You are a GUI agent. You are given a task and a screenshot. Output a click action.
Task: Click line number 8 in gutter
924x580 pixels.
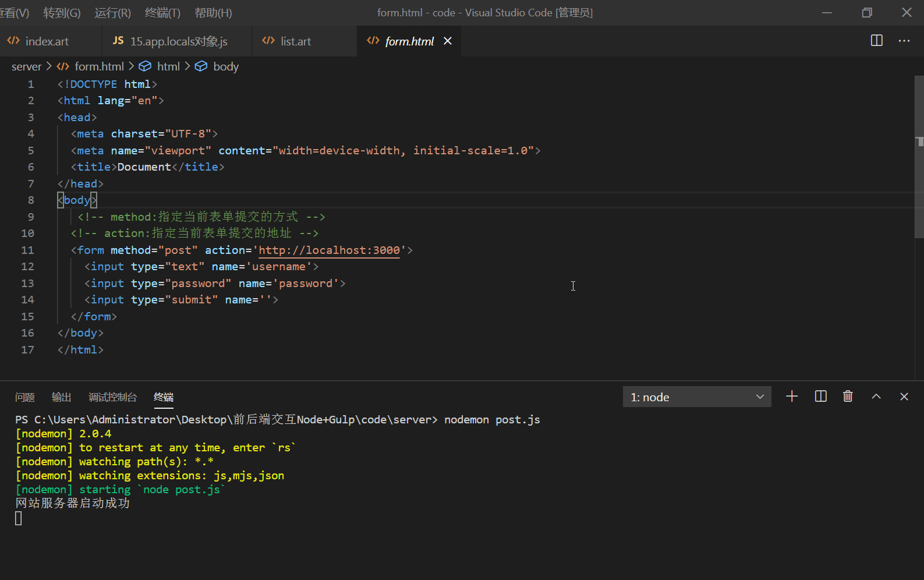(x=31, y=200)
